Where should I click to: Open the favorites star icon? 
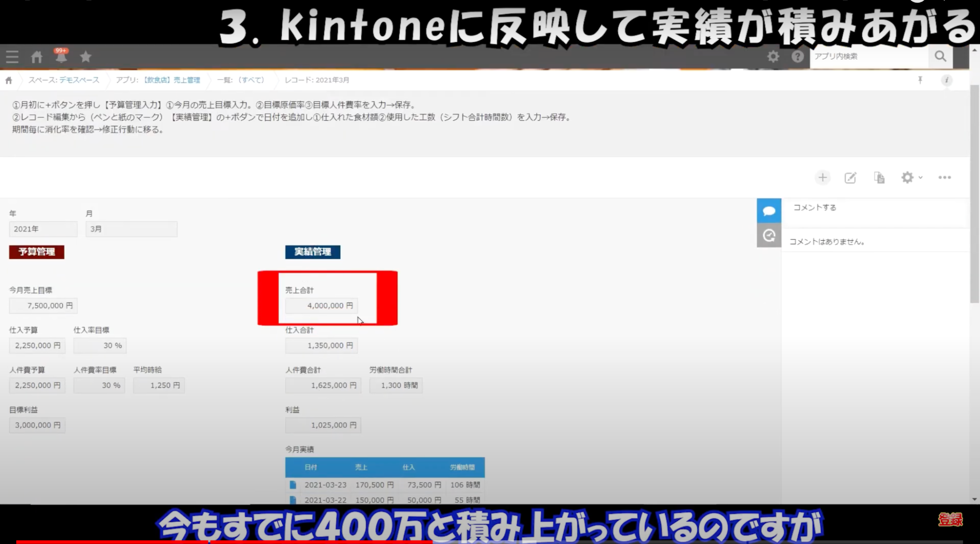86,57
